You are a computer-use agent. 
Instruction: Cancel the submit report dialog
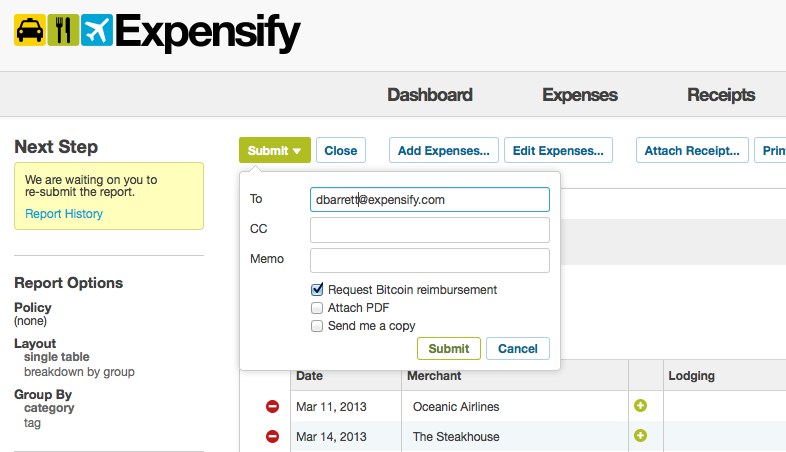[x=518, y=348]
